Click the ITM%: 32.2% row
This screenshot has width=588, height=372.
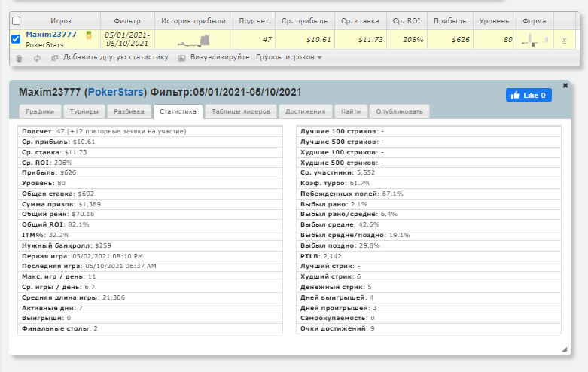tap(150, 235)
